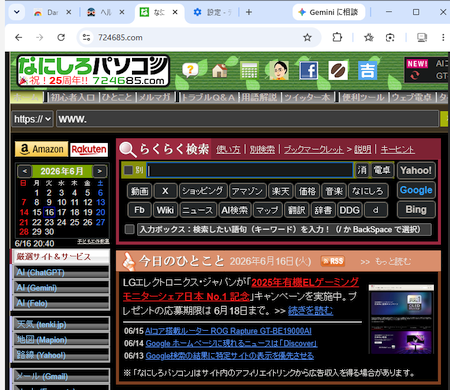Click the person portrait icon in header
450x390 pixels.
(x=279, y=70)
